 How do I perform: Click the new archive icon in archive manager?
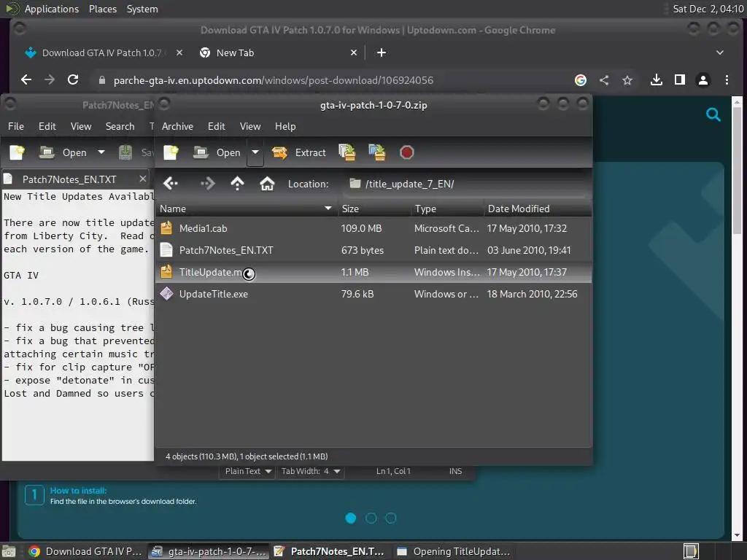tap(171, 152)
